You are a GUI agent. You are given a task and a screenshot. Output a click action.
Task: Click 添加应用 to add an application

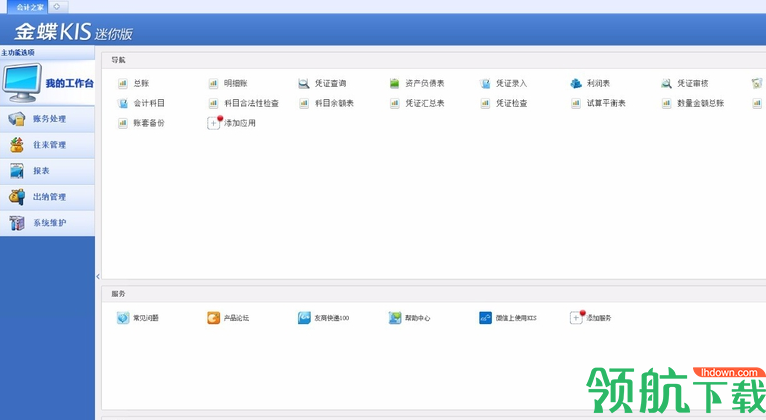click(x=232, y=123)
